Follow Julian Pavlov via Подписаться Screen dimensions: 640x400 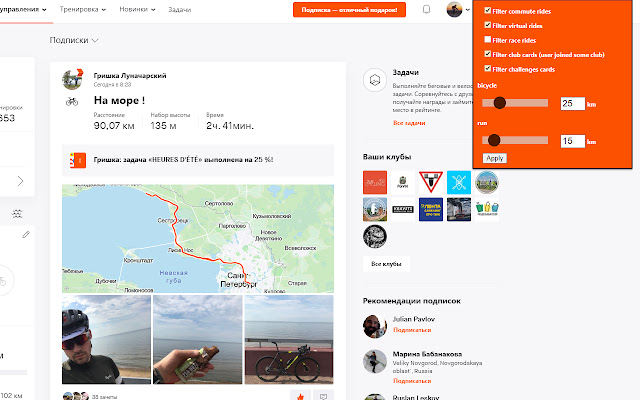click(412, 330)
